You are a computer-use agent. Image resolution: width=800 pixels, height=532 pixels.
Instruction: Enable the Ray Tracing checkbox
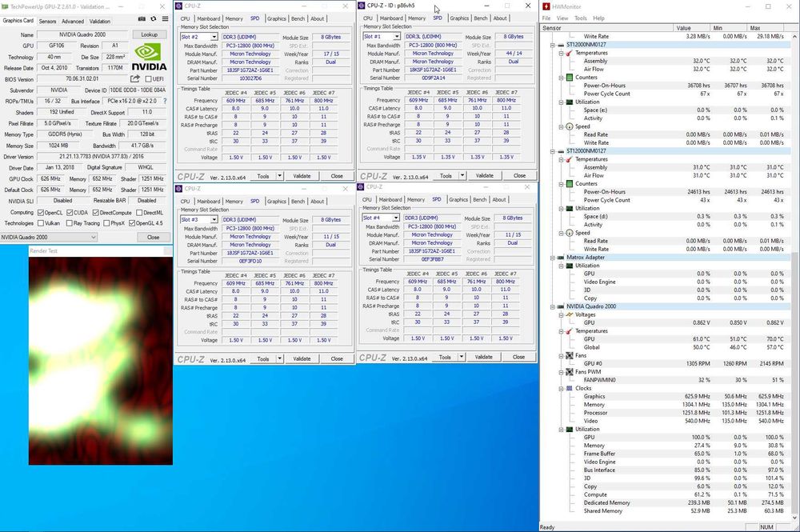70,223
